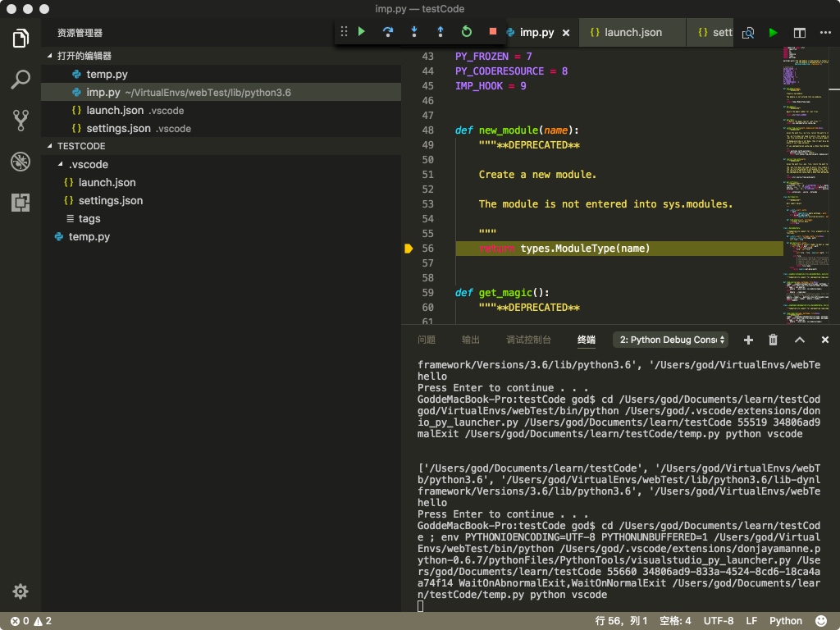This screenshot has height=630, width=840.
Task: Open the Extensions view
Action: [20, 203]
